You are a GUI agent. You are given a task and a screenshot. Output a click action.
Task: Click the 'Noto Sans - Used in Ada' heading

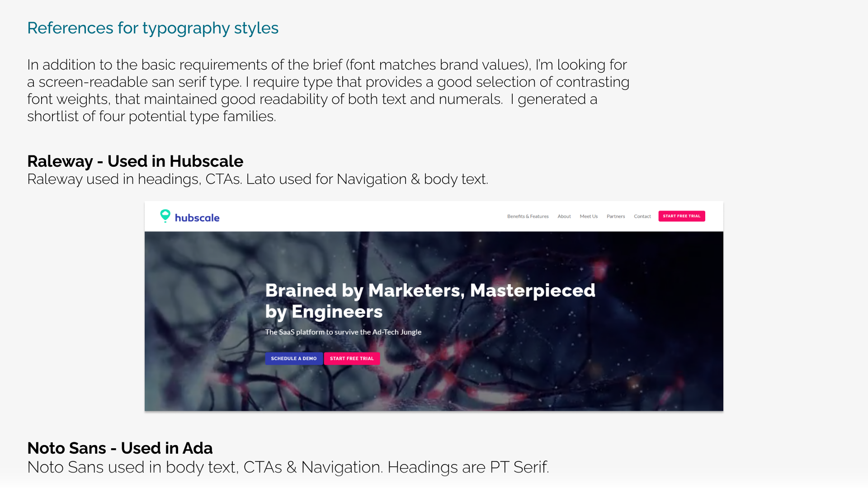[x=120, y=448]
